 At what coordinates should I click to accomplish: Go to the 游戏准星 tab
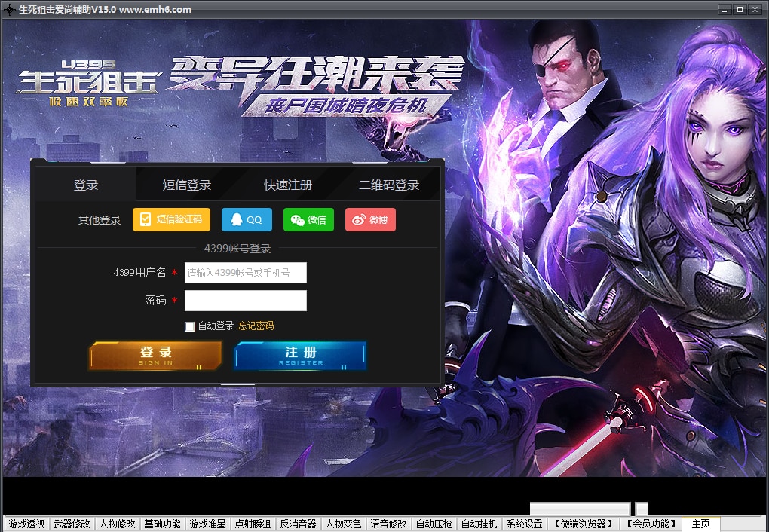pos(207,524)
